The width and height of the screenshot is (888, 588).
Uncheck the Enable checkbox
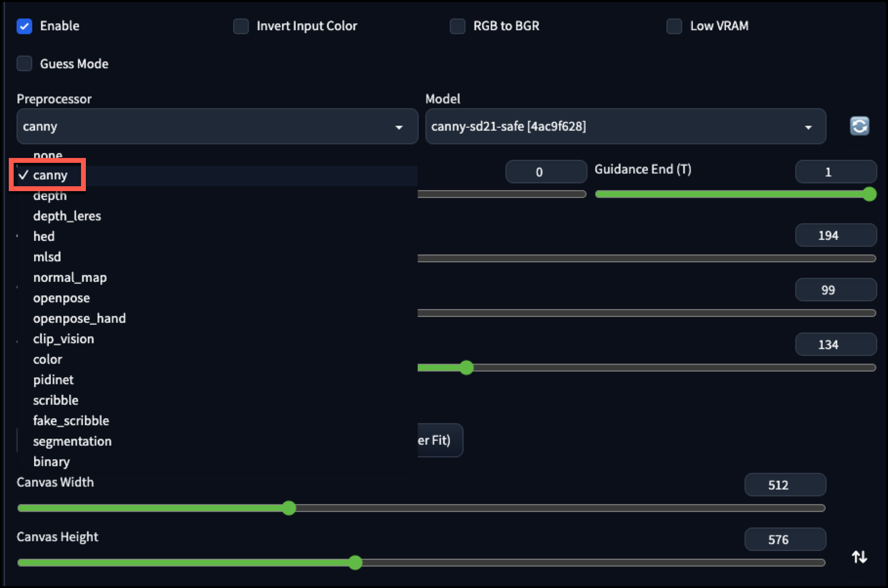24,26
